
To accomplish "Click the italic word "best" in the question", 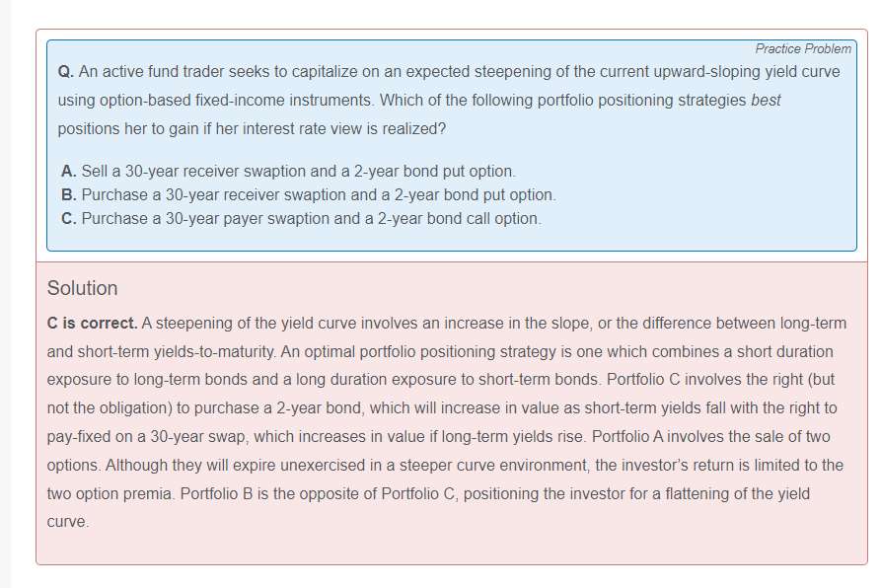I will coord(766,101).
